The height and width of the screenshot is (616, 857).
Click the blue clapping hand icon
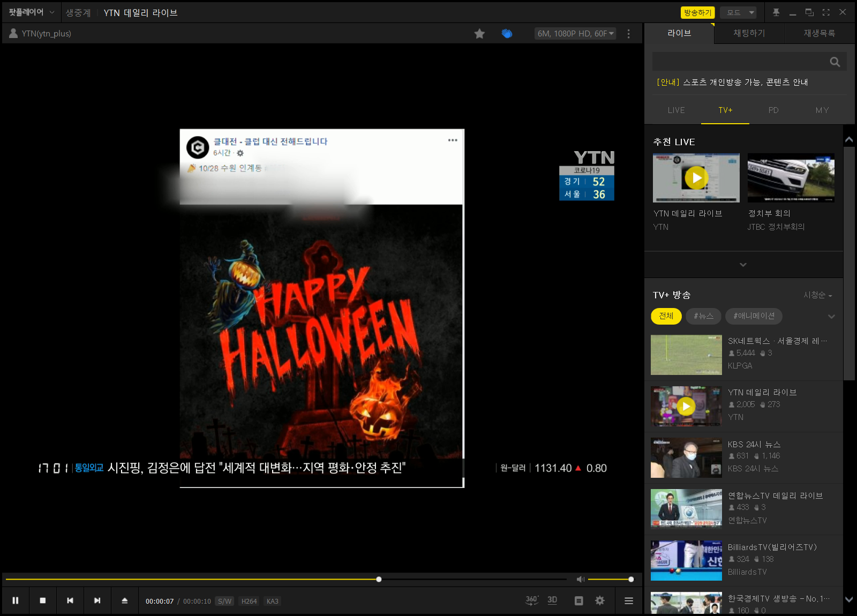507,34
